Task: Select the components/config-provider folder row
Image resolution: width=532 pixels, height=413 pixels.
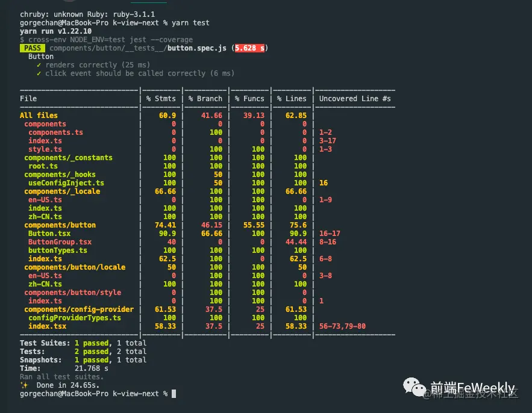Action: pyautogui.click(x=79, y=309)
